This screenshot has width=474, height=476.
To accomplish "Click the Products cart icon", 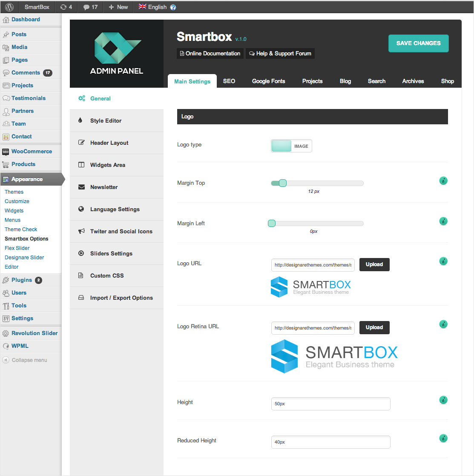I will click(x=6, y=164).
